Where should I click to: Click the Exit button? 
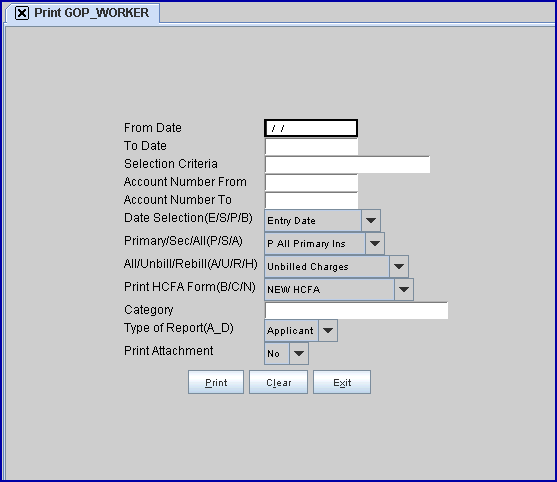342,382
